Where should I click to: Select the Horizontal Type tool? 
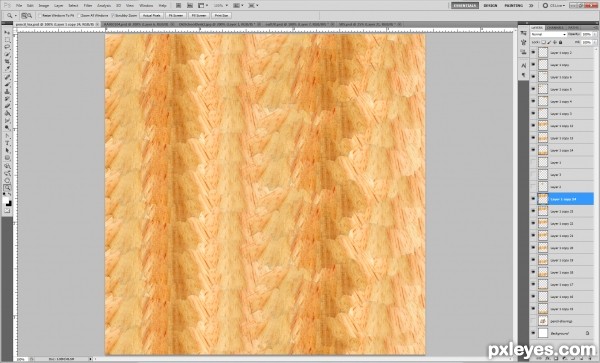click(x=7, y=144)
